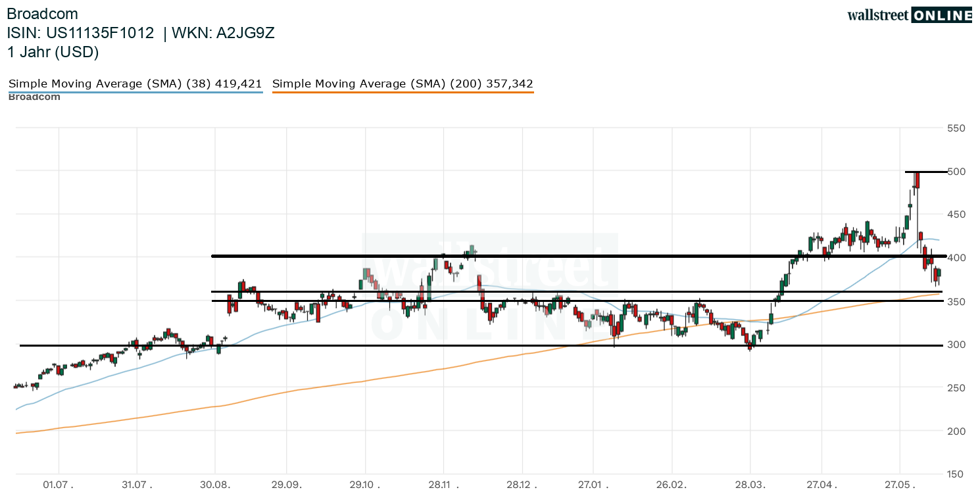Click the 150 price axis label
This screenshot has width=980, height=490.
tap(956, 474)
